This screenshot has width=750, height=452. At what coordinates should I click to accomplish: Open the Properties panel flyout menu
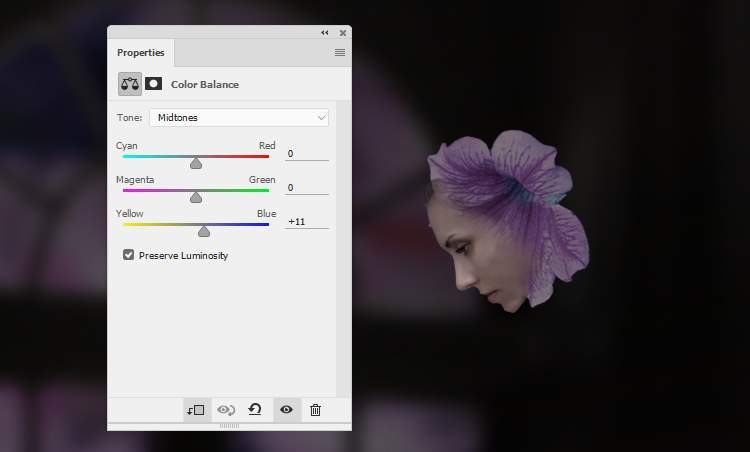[340, 53]
